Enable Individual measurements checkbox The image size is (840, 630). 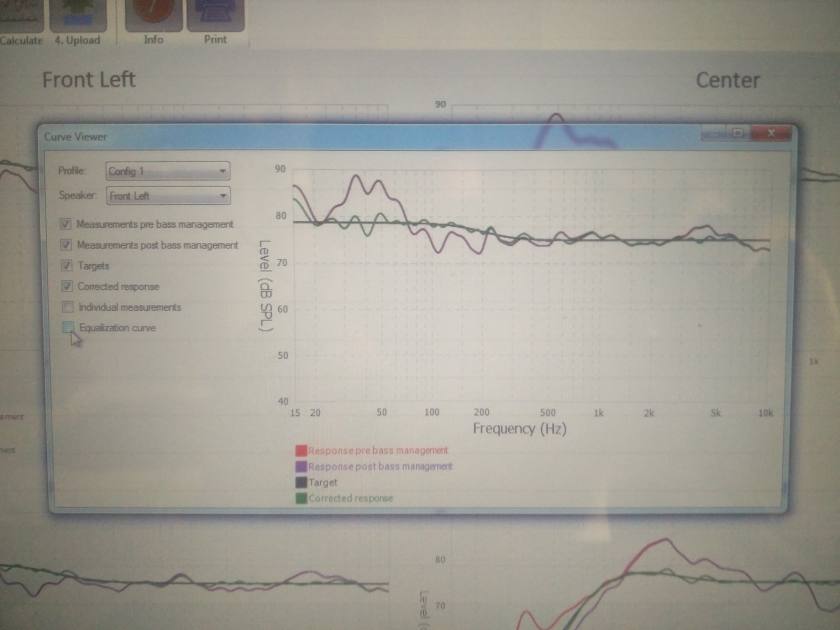coord(68,307)
